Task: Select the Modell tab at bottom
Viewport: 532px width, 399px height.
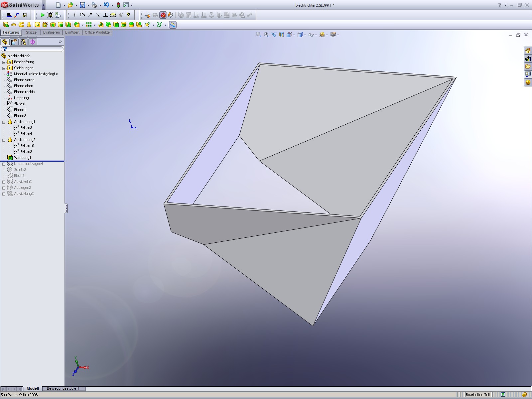Action: (x=33, y=388)
